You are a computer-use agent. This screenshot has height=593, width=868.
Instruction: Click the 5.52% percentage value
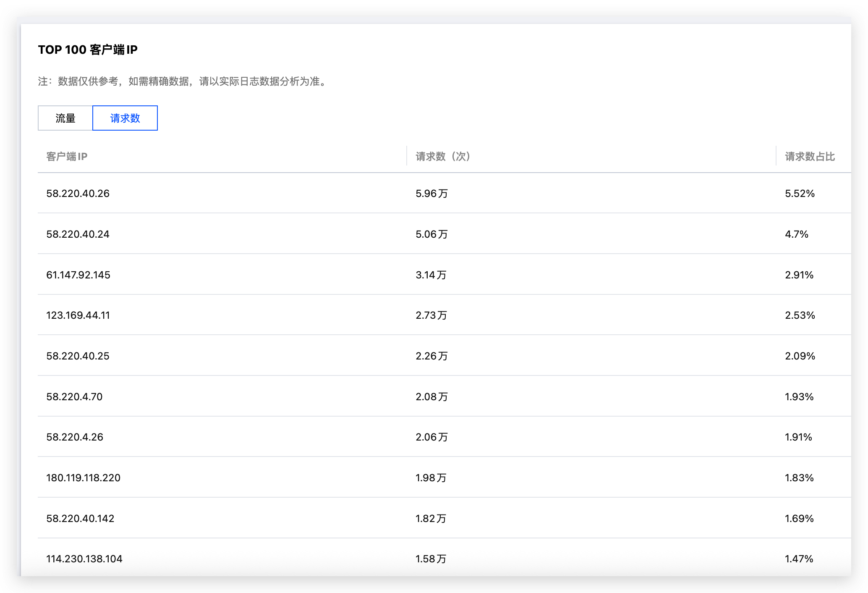[800, 194]
